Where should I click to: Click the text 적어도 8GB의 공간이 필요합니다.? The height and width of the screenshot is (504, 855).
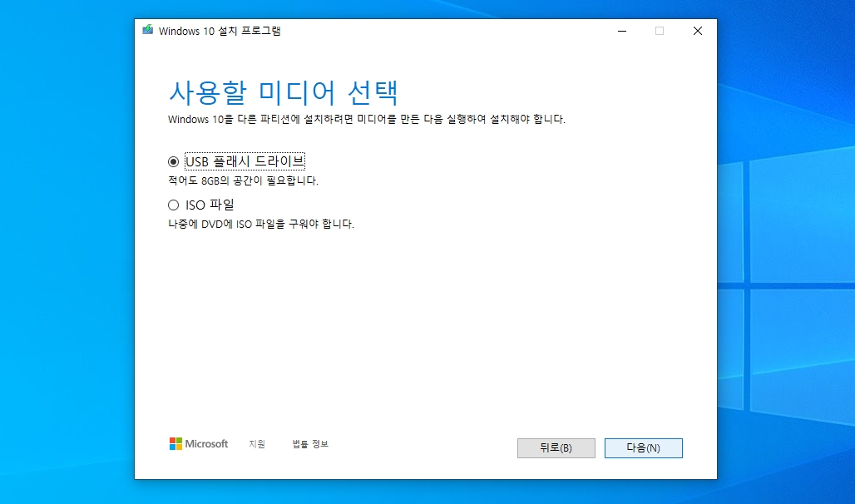pos(243,180)
